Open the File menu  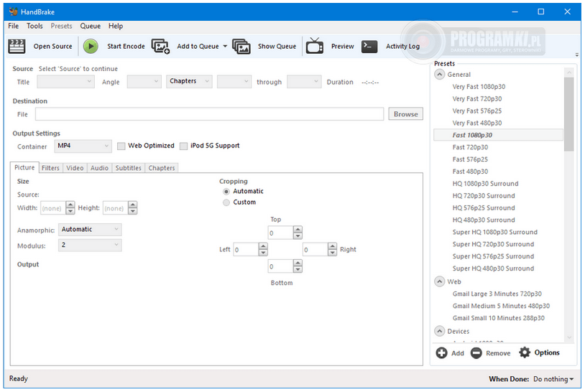click(x=14, y=26)
